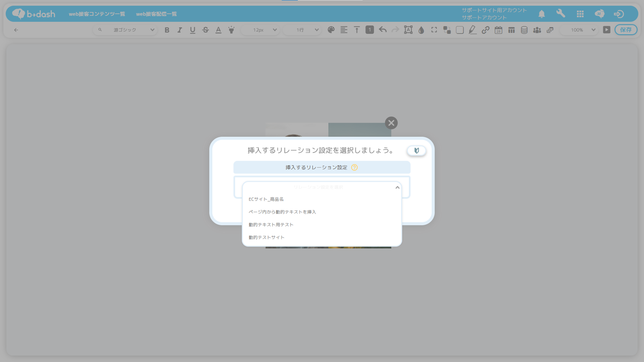The image size is (644, 362).
Task: Select ECサイト_商品名 from the list
Action: [266, 199]
